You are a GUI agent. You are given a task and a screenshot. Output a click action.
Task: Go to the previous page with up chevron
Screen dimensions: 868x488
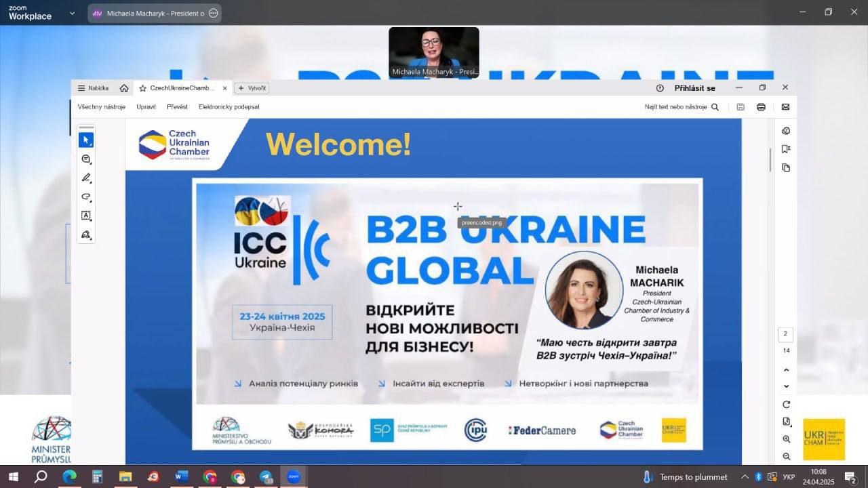tap(786, 370)
